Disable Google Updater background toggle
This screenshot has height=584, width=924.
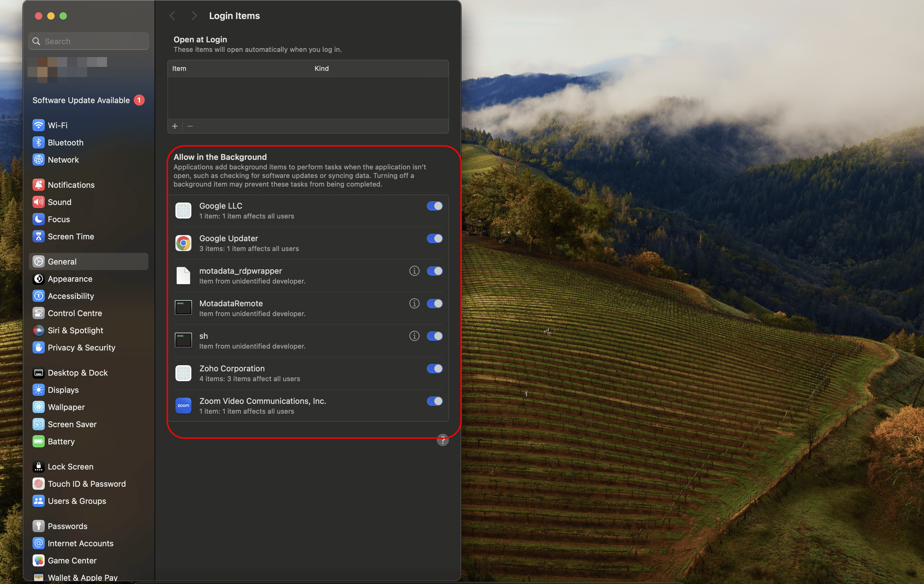(434, 238)
